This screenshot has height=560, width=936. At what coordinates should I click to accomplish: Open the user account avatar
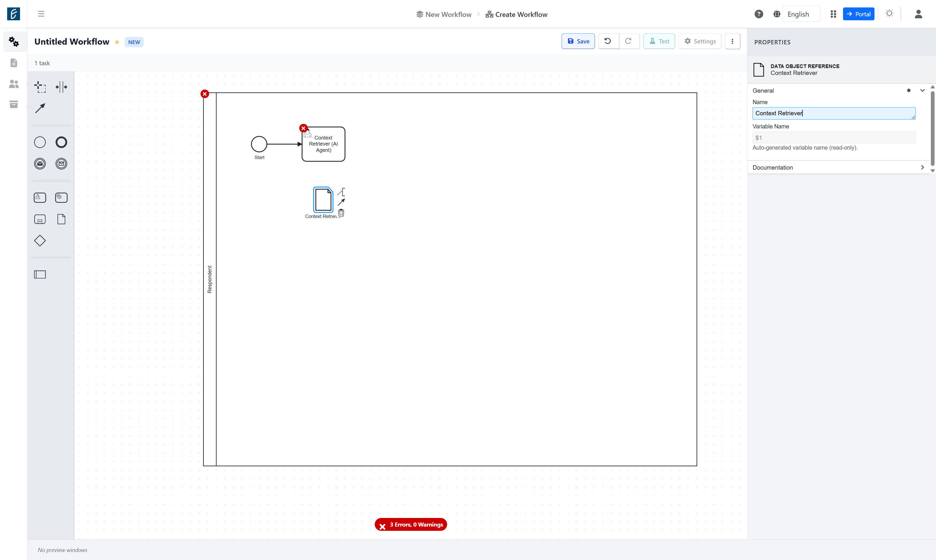pyautogui.click(x=919, y=14)
